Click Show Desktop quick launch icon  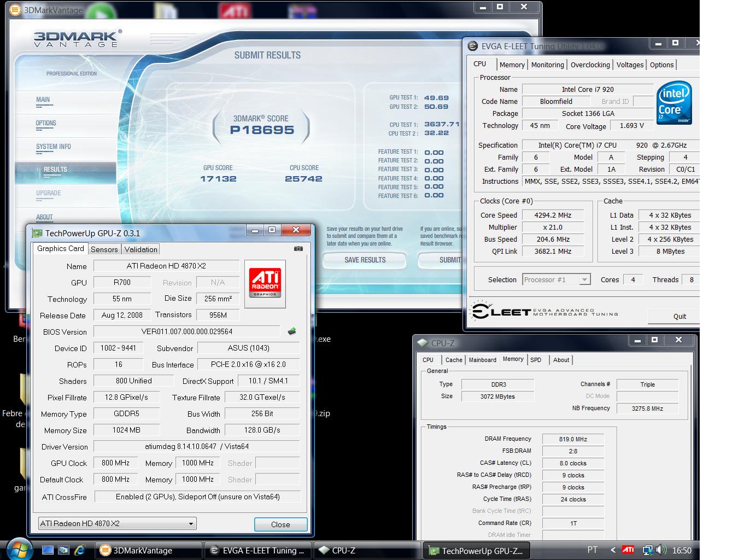(48, 550)
